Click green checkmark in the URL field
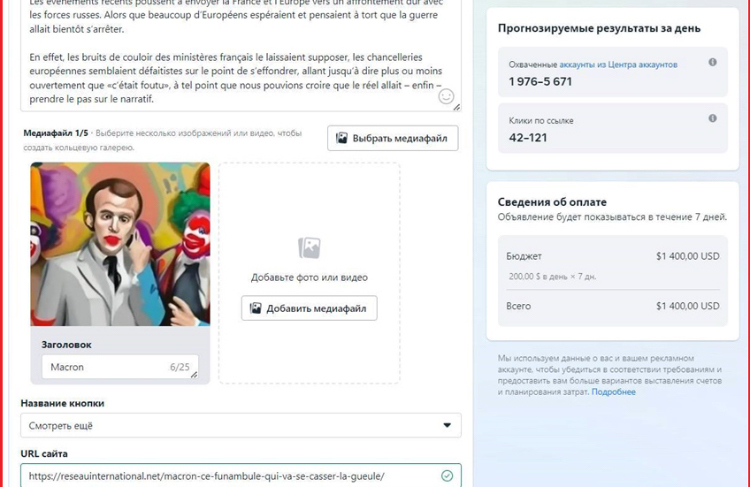The width and height of the screenshot is (750, 487). tap(447, 476)
